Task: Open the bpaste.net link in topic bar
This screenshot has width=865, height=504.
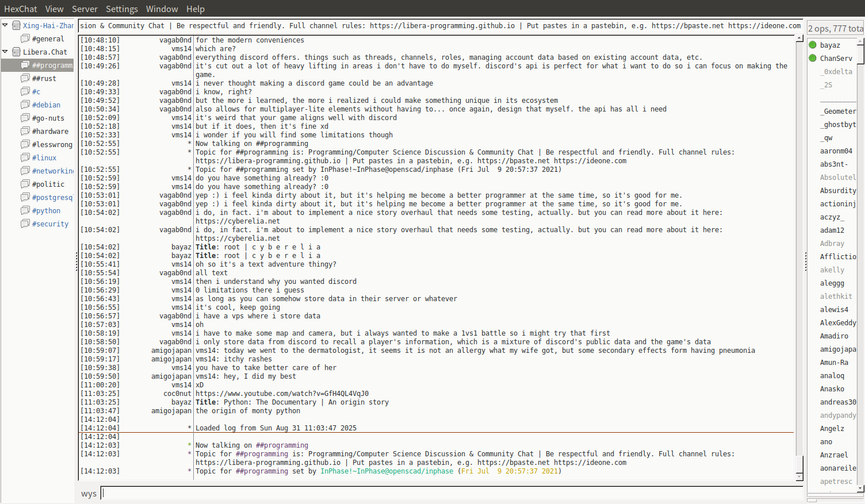Action: [x=688, y=25]
